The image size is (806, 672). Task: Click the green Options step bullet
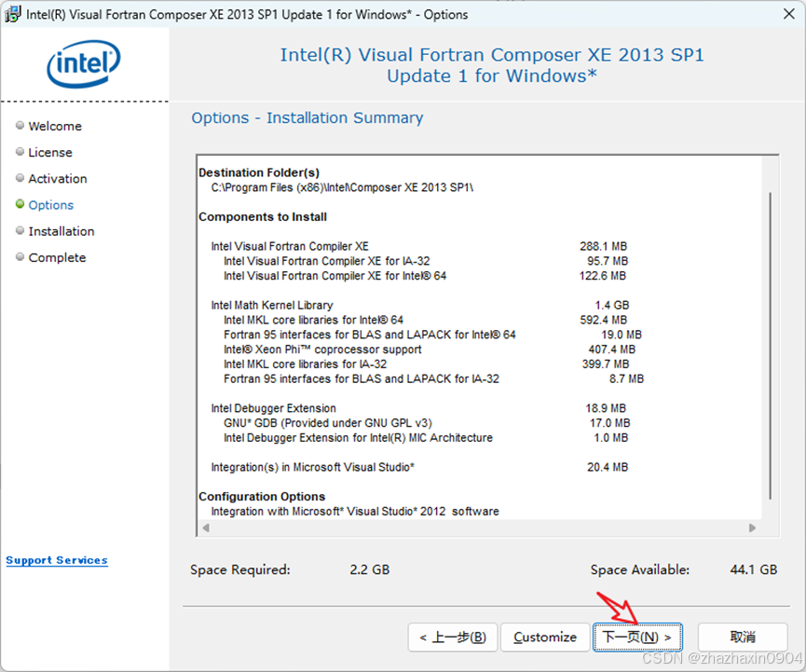(20, 204)
